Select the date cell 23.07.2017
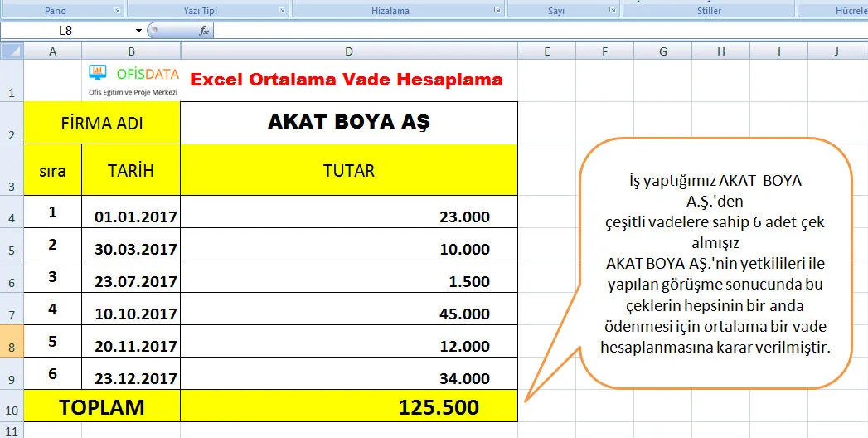This screenshot has width=868, height=438. coord(131,282)
